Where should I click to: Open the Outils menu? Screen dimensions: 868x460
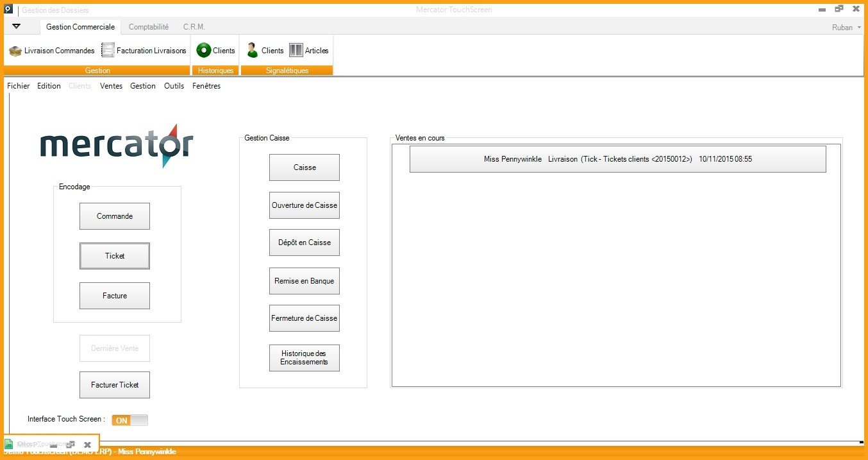pyautogui.click(x=174, y=86)
